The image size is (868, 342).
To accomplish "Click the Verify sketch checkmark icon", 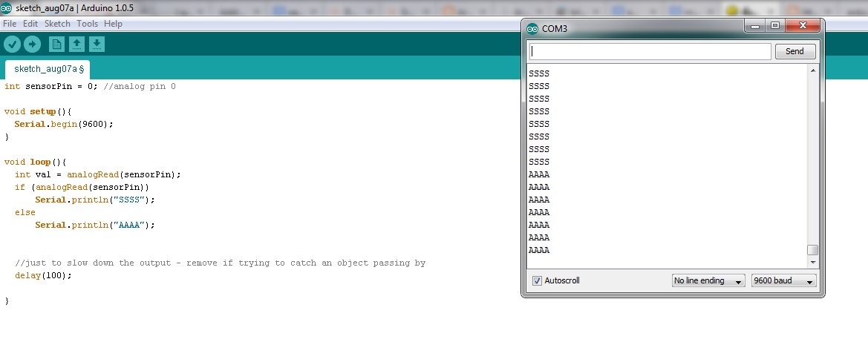I will [12, 45].
